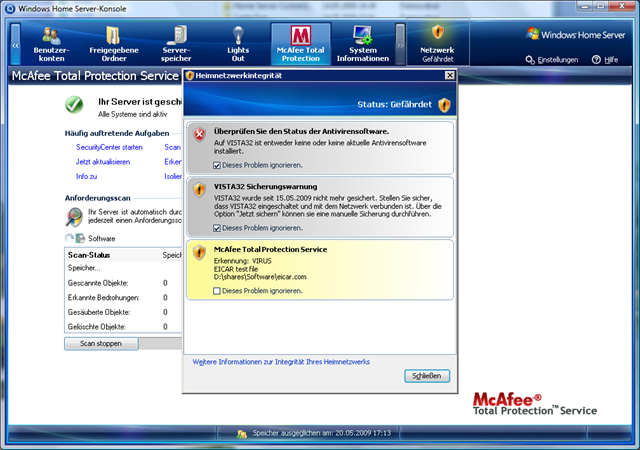The width and height of the screenshot is (640, 450).
Task: Click the Windows Home Server logo
Action: tap(576, 35)
